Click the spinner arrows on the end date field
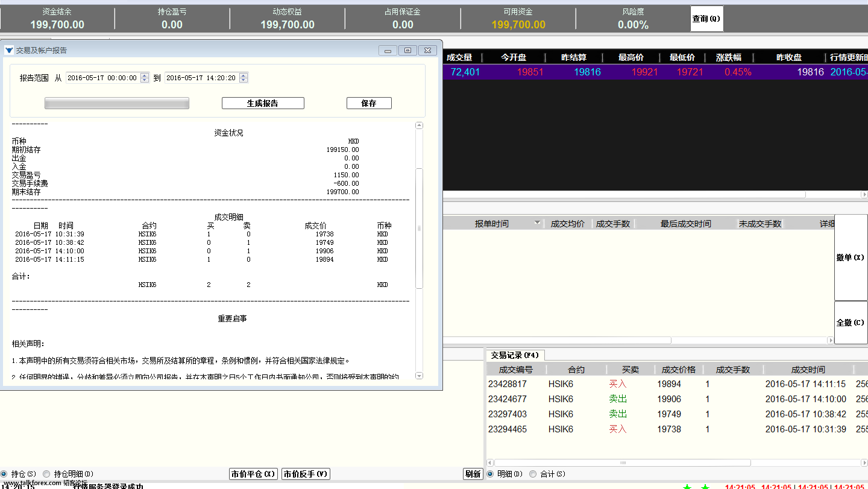This screenshot has height=489, width=868. click(243, 78)
